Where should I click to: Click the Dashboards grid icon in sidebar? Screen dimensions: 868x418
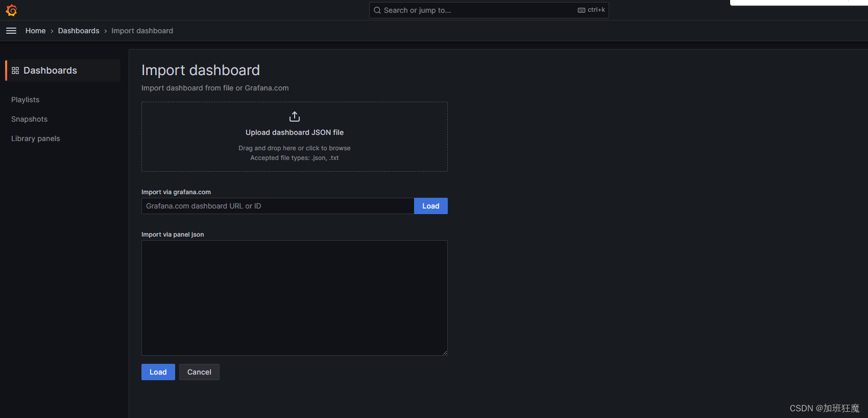[15, 71]
